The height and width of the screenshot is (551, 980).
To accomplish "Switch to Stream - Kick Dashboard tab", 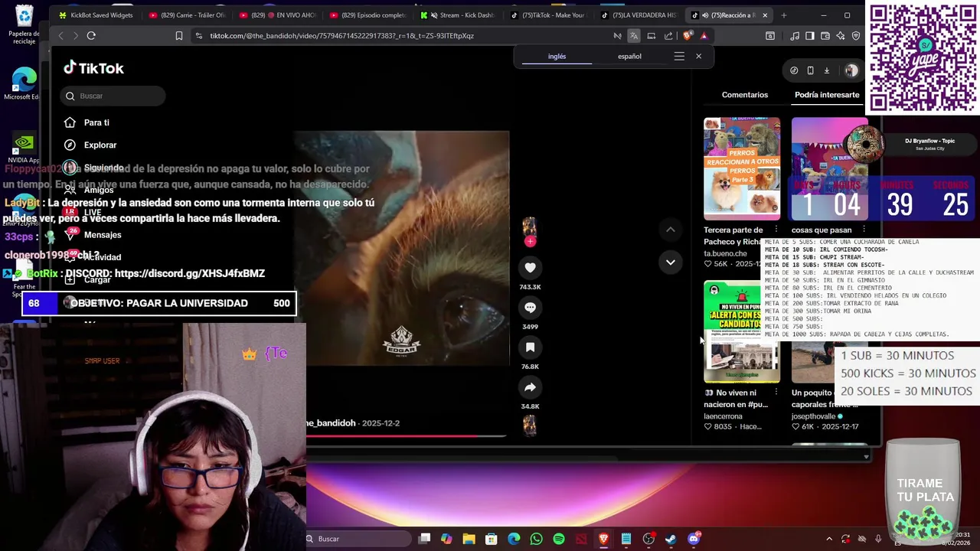I will point(462,15).
